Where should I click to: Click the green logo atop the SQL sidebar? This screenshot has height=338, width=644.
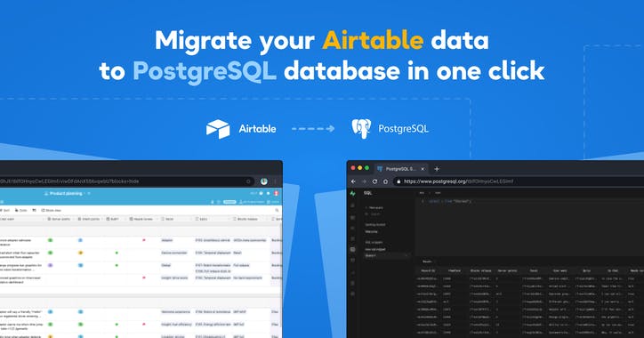(352, 193)
